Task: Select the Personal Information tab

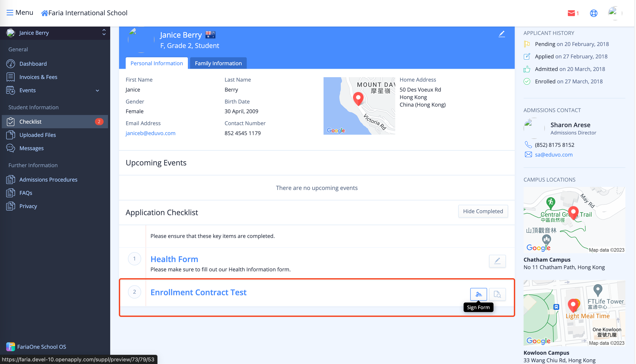Action: pyautogui.click(x=156, y=63)
